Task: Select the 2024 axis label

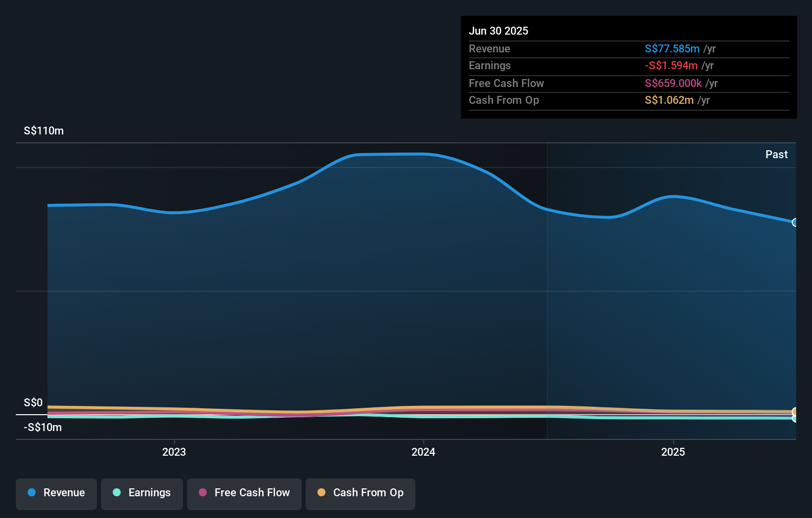Action: click(x=423, y=452)
